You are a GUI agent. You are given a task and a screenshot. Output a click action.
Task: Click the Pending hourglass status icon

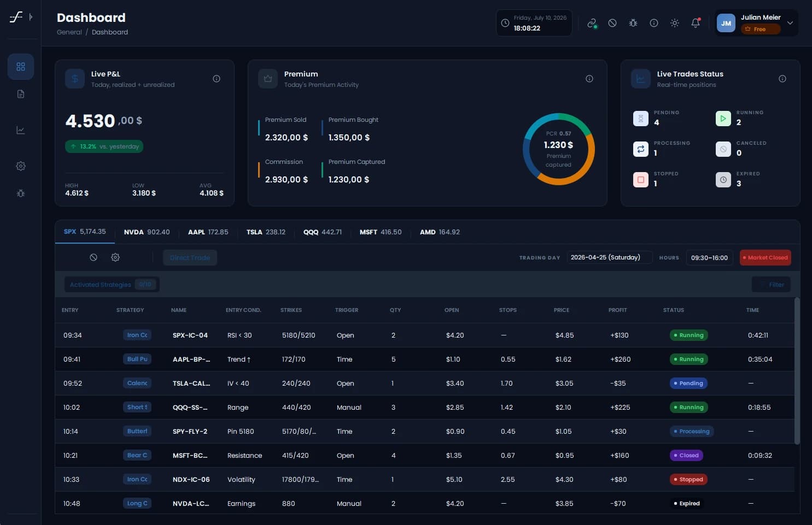tap(641, 119)
